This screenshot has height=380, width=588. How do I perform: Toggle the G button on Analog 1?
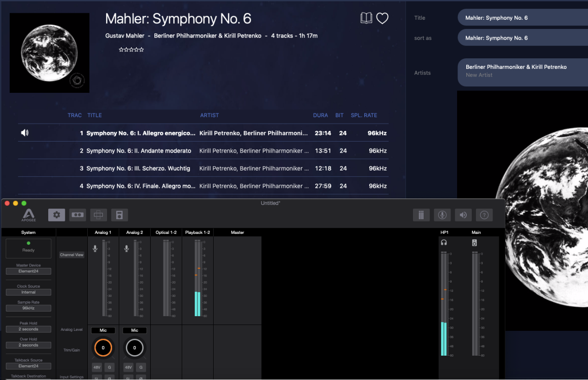tap(109, 367)
